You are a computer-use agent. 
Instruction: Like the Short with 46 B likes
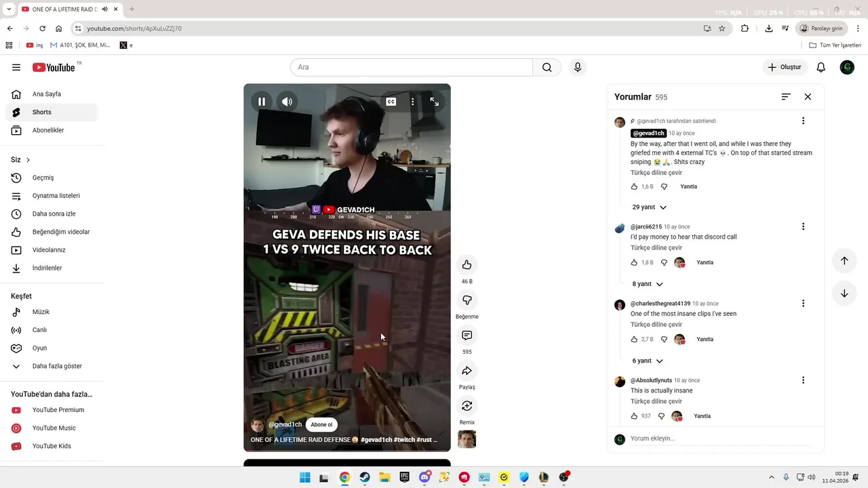(467, 264)
